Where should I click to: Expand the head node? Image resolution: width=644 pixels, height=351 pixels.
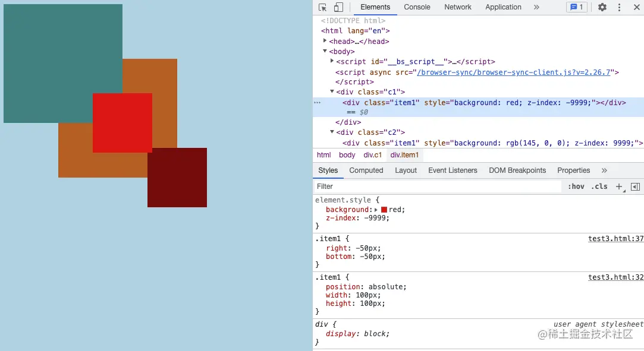coord(325,40)
